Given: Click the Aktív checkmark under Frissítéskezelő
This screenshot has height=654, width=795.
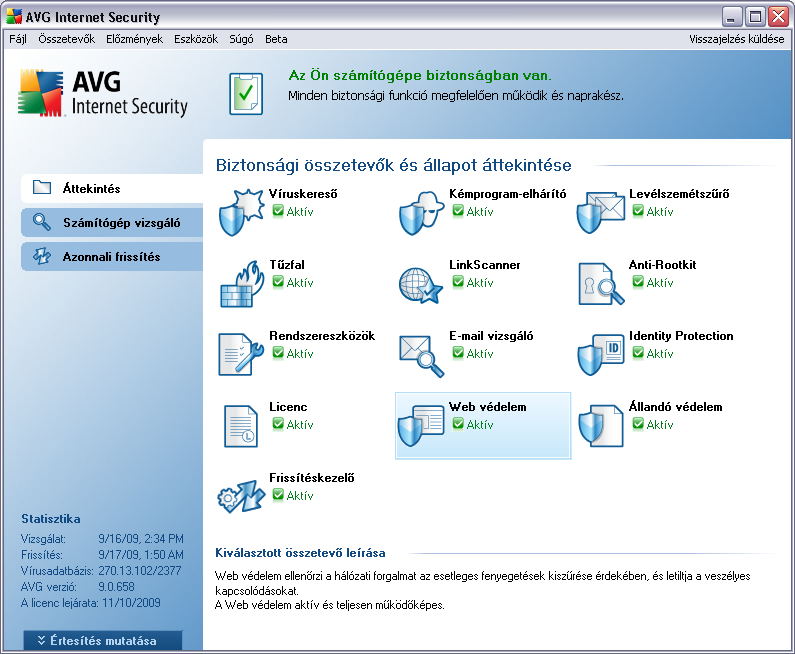Looking at the screenshot, I should [278, 495].
